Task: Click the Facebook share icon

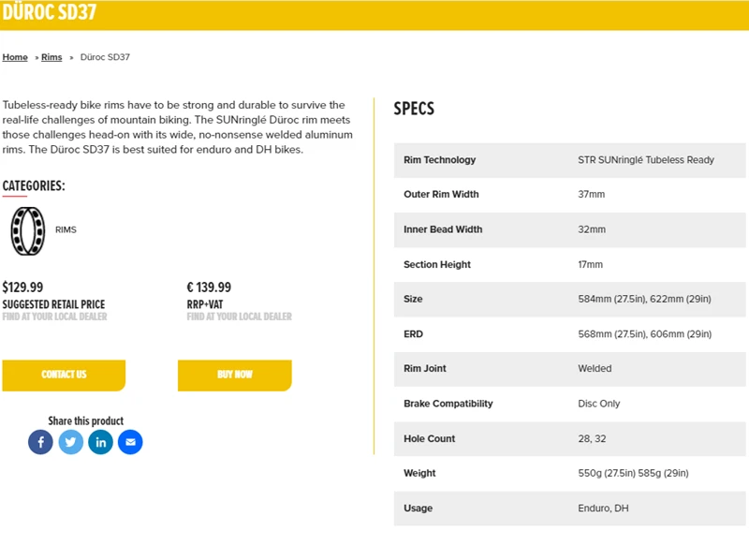Action: (x=40, y=442)
